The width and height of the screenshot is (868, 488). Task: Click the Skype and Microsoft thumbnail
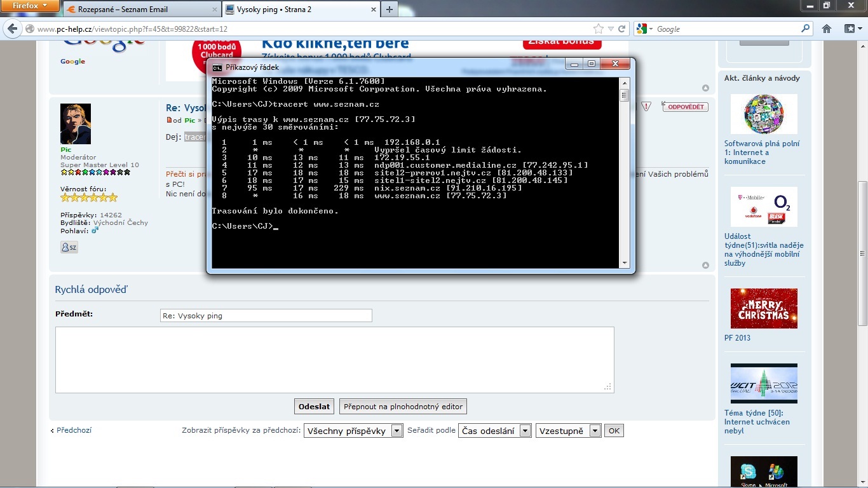pos(764,471)
